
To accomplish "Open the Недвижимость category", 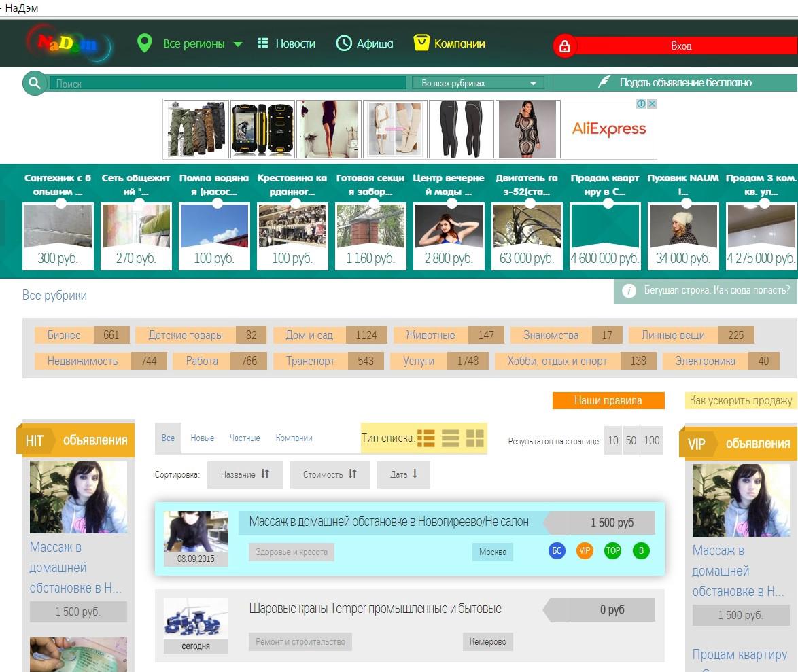I will [x=101, y=361].
